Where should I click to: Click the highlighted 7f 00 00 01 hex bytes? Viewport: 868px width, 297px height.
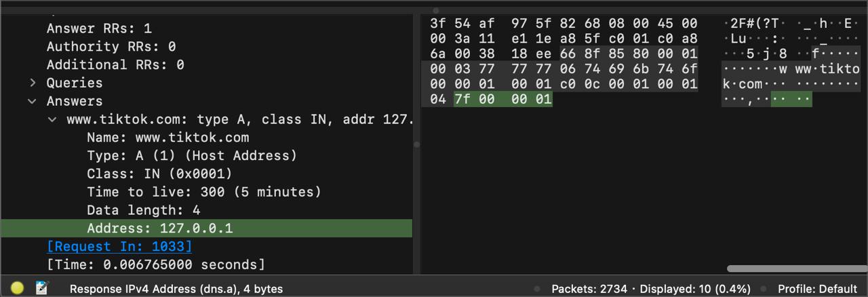502,100
